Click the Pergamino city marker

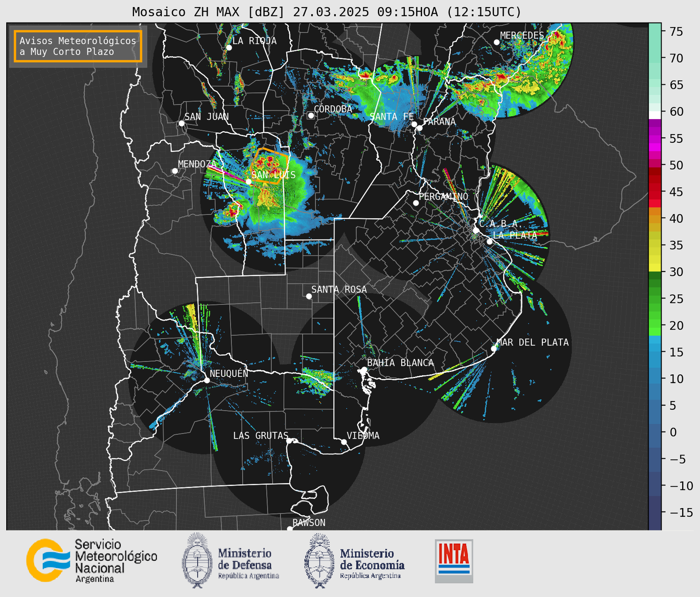click(416, 203)
